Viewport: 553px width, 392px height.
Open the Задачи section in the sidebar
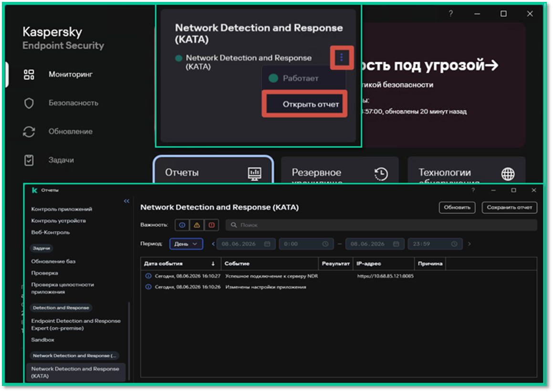point(62,160)
